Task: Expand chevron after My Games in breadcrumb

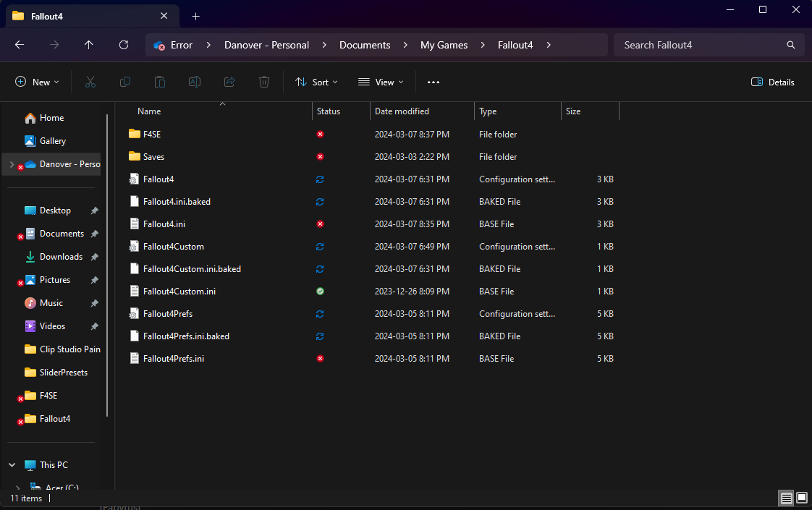Action: tap(483, 45)
